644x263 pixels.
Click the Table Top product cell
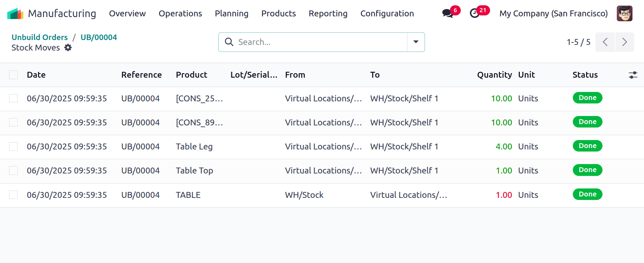[x=194, y=171]
